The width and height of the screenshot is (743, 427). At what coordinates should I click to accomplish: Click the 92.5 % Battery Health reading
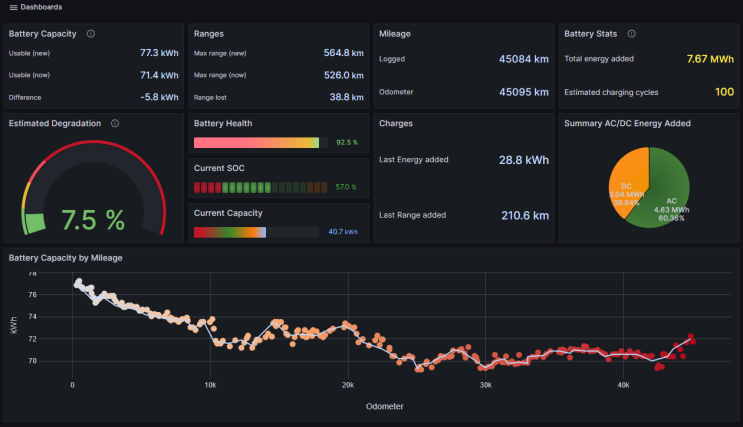347,142
